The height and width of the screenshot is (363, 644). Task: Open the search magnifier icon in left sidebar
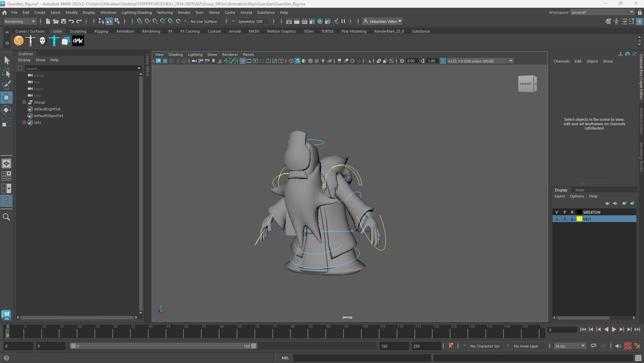6,217
